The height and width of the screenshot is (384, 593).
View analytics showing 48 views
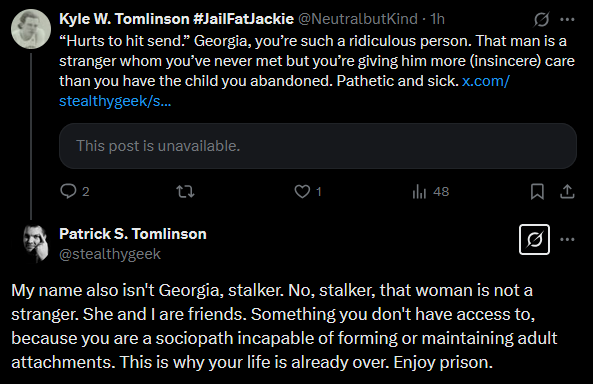pos(419,191)
